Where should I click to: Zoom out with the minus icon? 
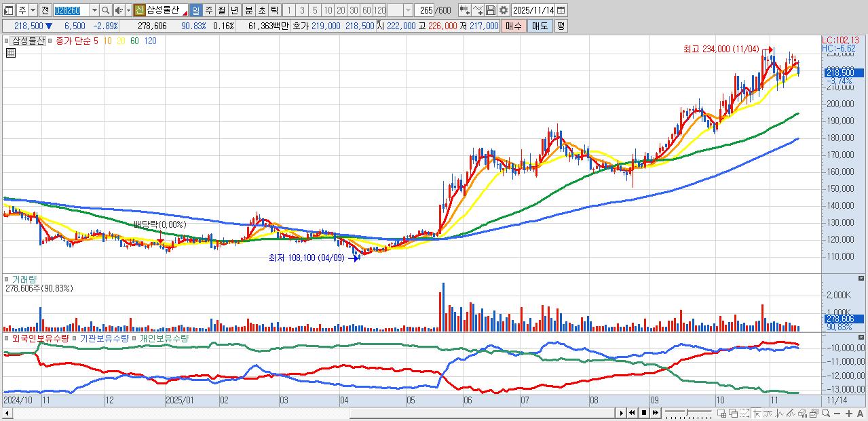[x=837, y=413]
